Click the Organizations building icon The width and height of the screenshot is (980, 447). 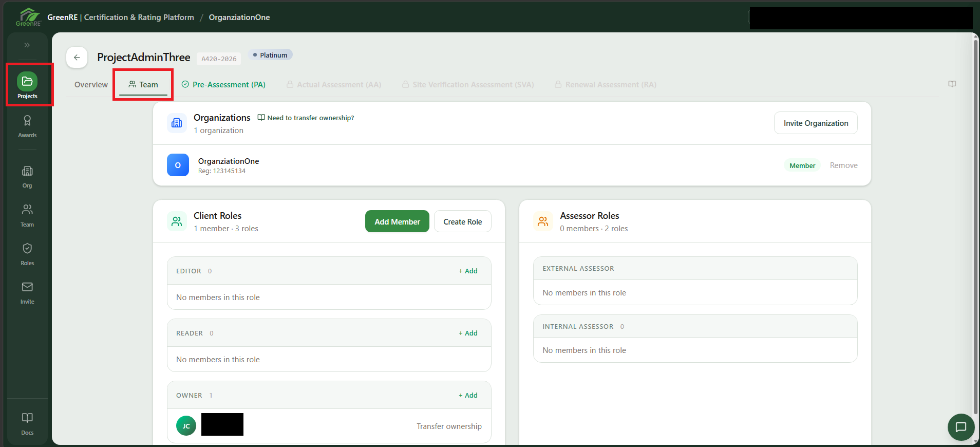(177, 123)
